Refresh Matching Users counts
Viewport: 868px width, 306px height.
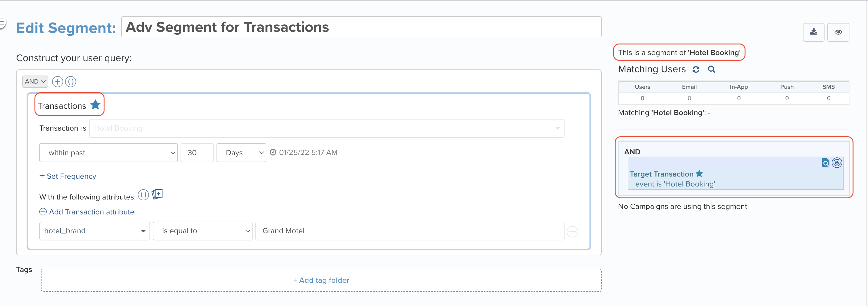(696, 69)
